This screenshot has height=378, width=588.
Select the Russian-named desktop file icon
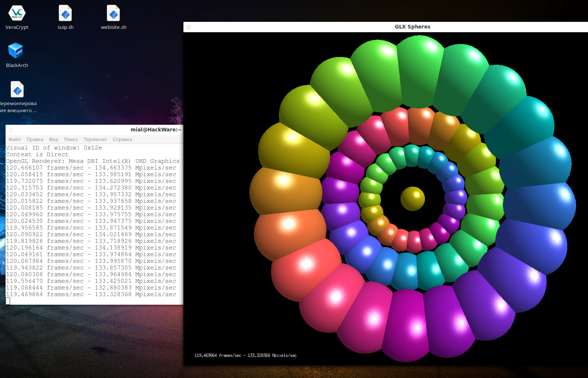(17, 90)
